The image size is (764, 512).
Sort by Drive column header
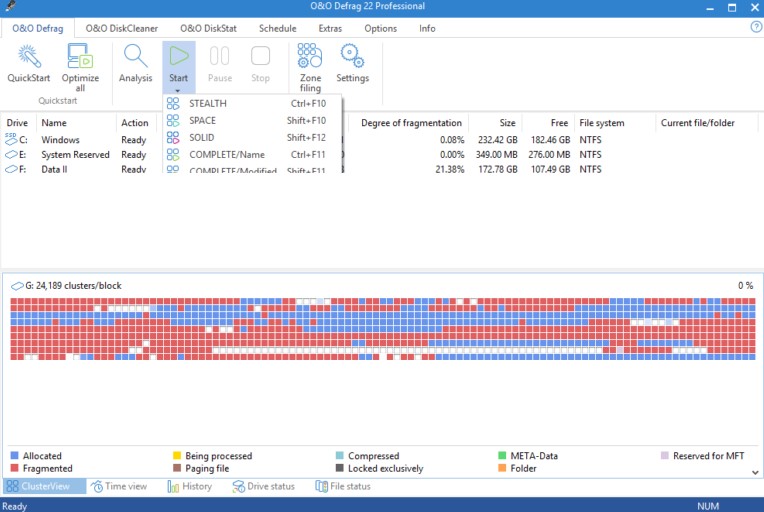17,123
